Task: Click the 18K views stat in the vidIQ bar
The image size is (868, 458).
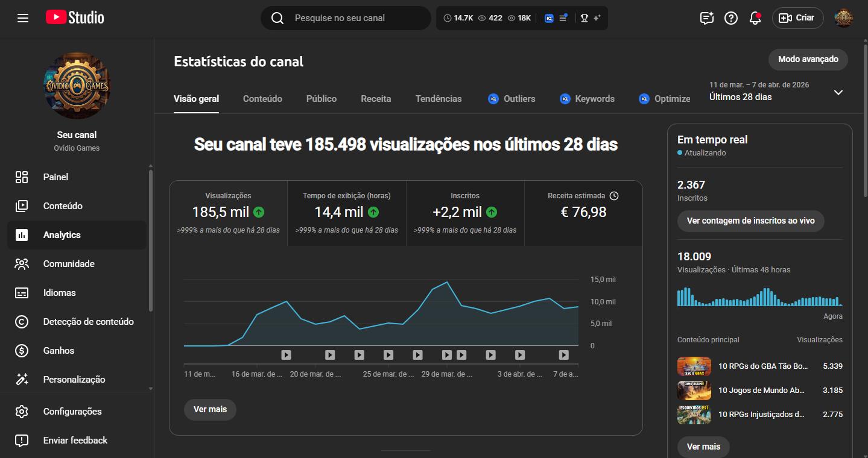Action: (519, 18)
